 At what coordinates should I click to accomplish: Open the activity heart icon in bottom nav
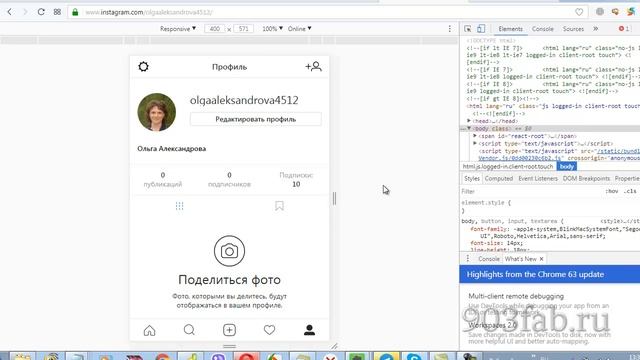coord(269,329)
